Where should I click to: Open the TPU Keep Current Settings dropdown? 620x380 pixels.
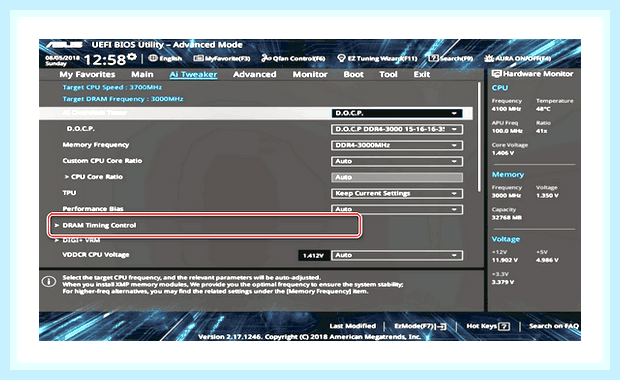coord(397,193)
